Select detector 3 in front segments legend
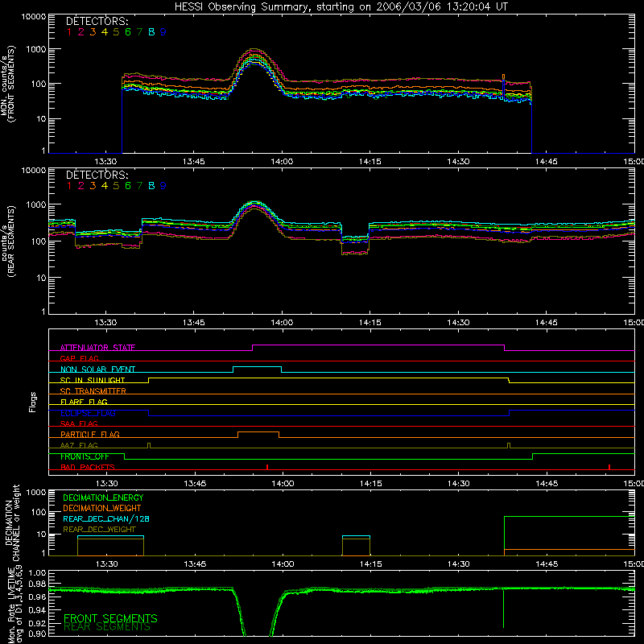Viewport: 644px width, 644px height. 93,32
